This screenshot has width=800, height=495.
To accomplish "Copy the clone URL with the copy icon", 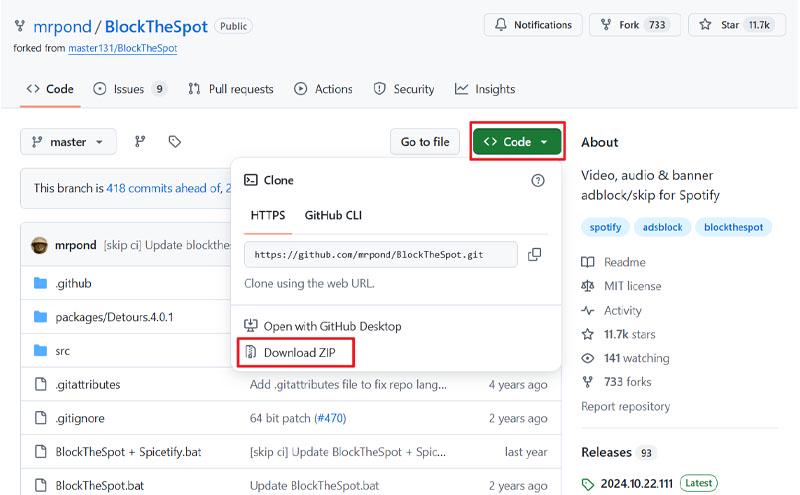I will (534, 254).
